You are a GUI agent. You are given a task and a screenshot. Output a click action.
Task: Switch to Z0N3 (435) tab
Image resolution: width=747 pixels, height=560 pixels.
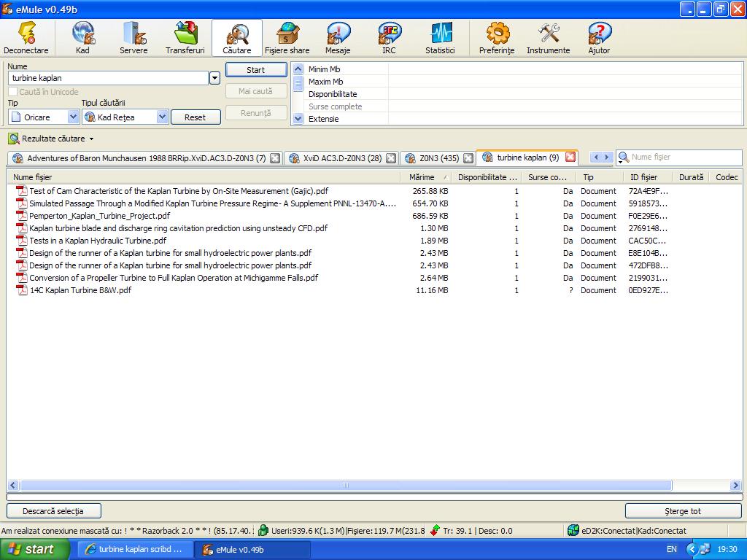(438, 158)
